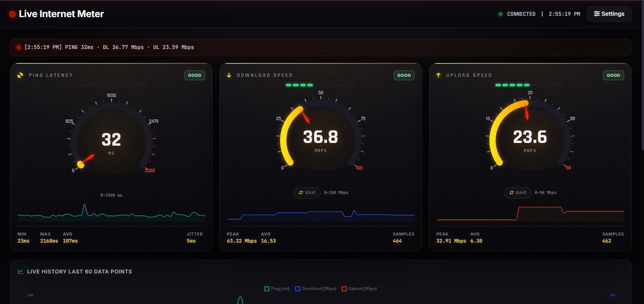Click the GOOD badge on Download Speed card

pyautogui.click(x=404, y=75)
